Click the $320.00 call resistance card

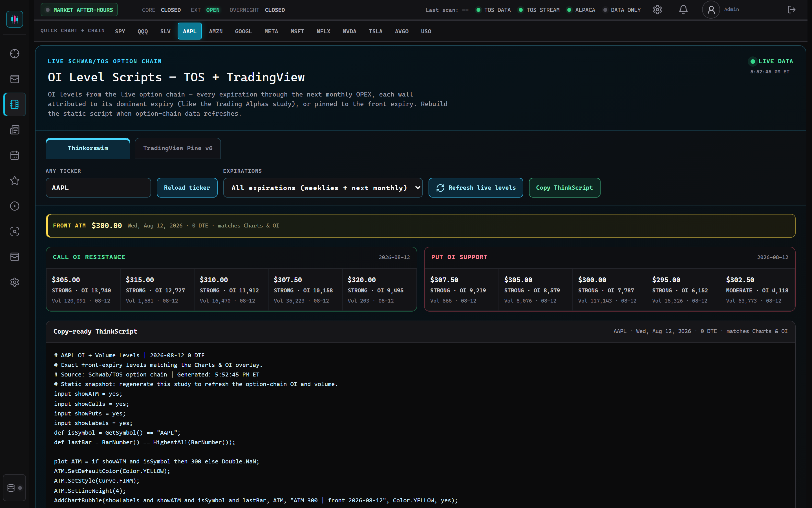[x=379, y=290]
